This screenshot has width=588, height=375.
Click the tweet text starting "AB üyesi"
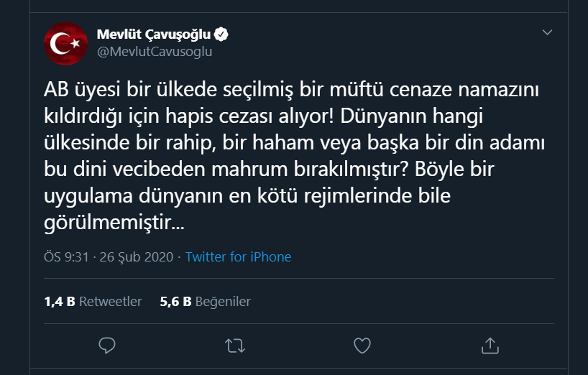pyautogui.click(x=295, y=156)
